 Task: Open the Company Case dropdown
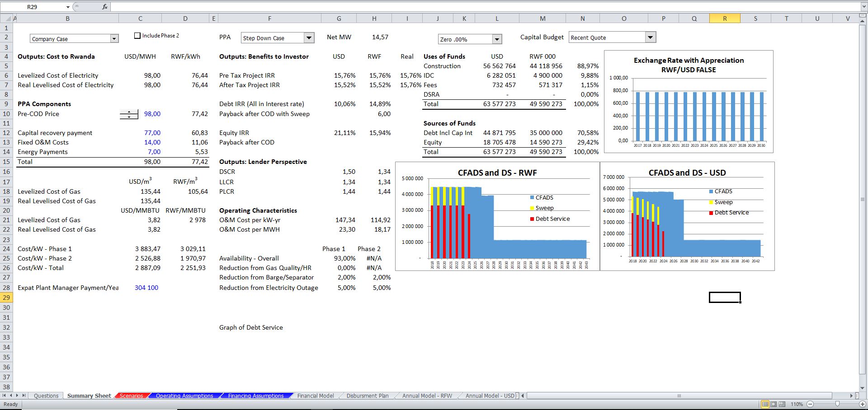coord(114,39)
